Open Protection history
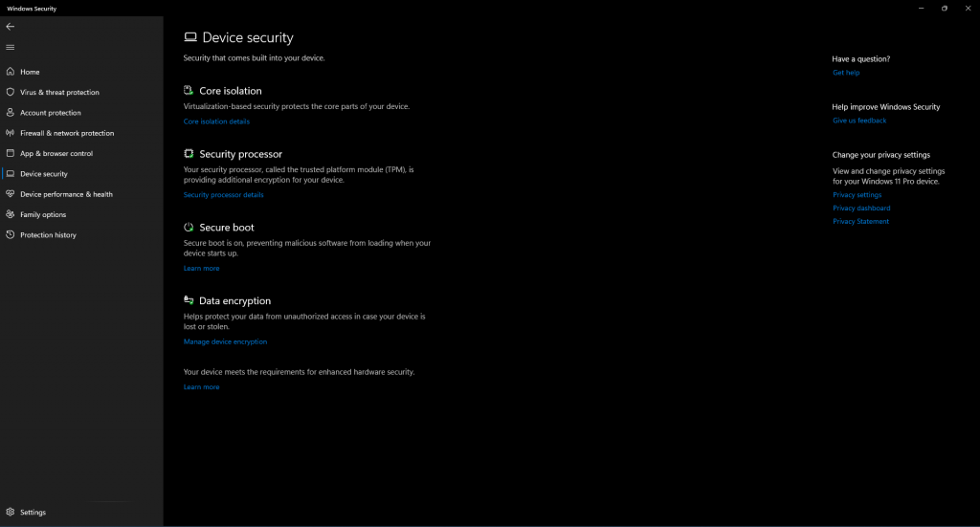Screen dimensions: 980x527 tap(48, 235)
